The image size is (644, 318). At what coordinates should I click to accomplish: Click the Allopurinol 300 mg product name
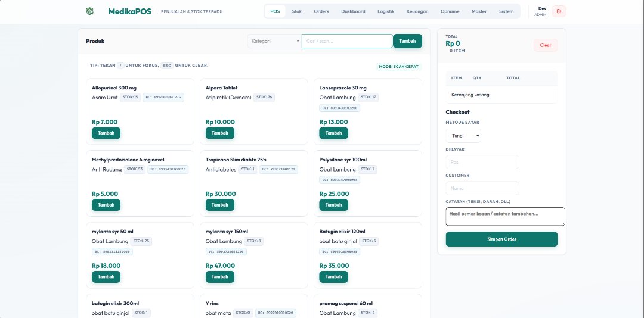coord(114,88)
